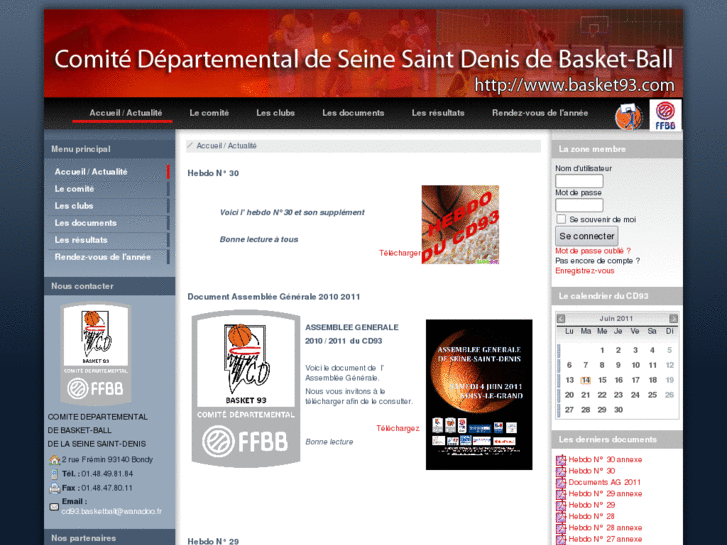Open 'Rendez-vous de l'année' top navigation item
The image size is (727, 545).
tap(540, 113)
